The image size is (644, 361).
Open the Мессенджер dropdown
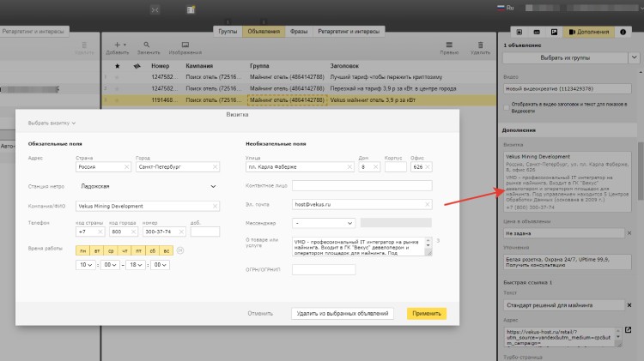click(x=324, y=223)
